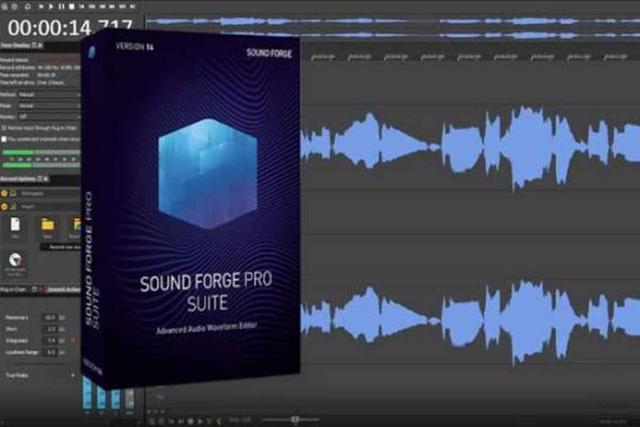The height and width of the screenshot is (427, 640).
Task: Click the zoom slider at bottom of waveform
Action: point(293,419)
